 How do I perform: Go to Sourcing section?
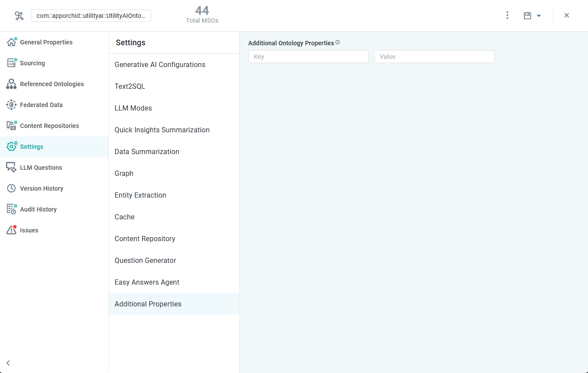32,63
